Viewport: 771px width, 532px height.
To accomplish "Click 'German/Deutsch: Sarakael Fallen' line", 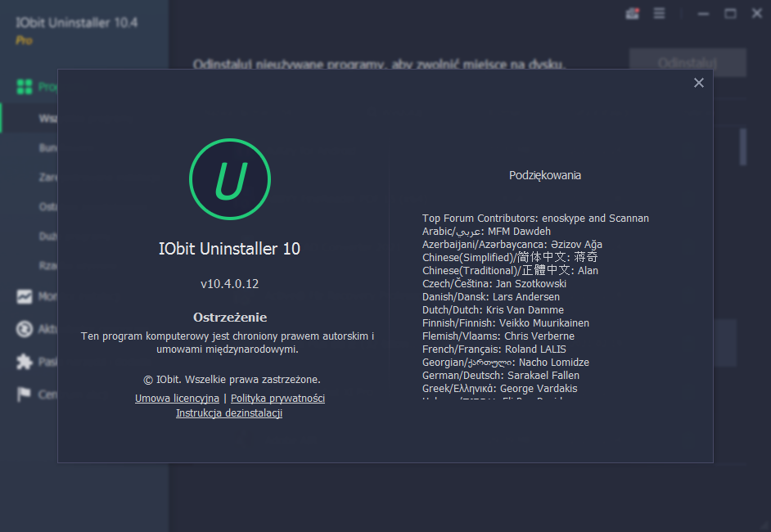I will click(x=501, y=376).
